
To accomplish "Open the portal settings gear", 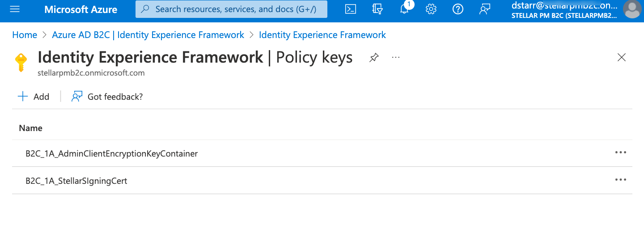I will [x=431, y=9].
